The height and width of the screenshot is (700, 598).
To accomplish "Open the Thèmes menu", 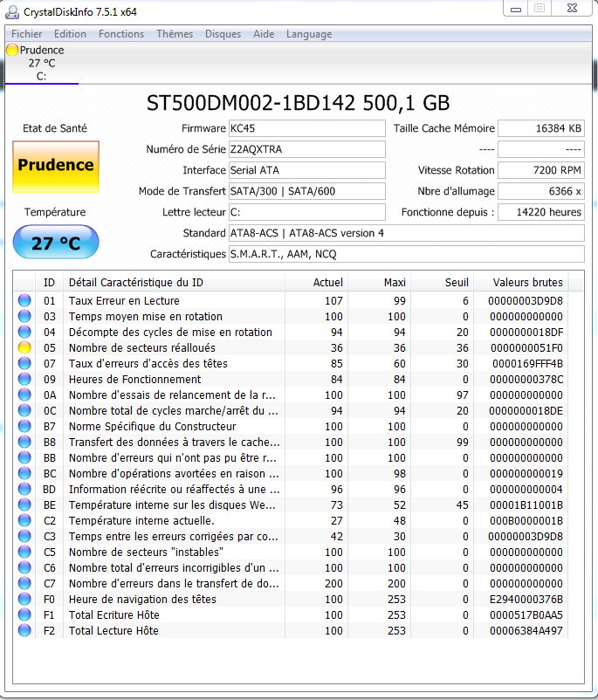I will [x=175, y=34].
